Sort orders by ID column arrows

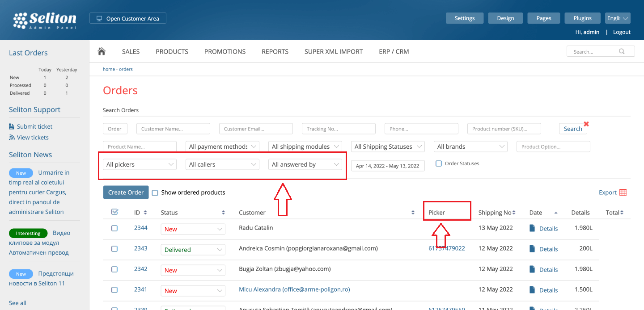tap(145, 213)
